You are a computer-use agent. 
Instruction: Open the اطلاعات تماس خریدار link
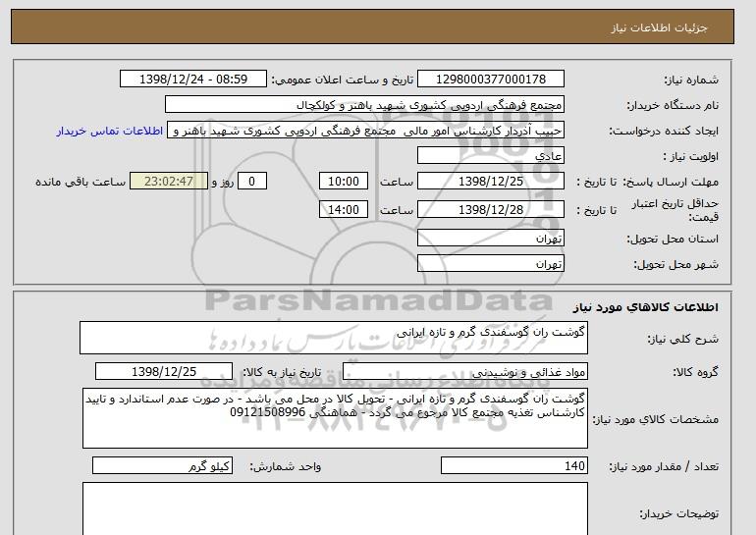click(x=110, y=132)
